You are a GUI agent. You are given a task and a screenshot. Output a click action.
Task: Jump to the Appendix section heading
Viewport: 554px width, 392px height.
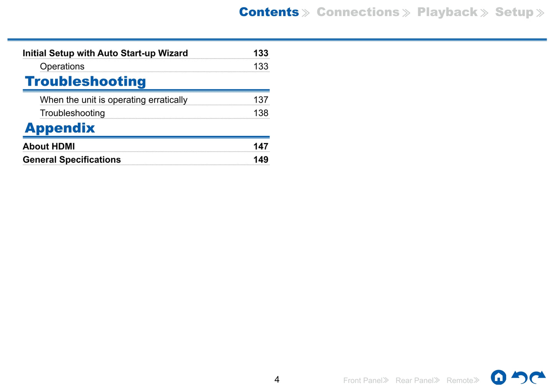click(x=60, y=128)
